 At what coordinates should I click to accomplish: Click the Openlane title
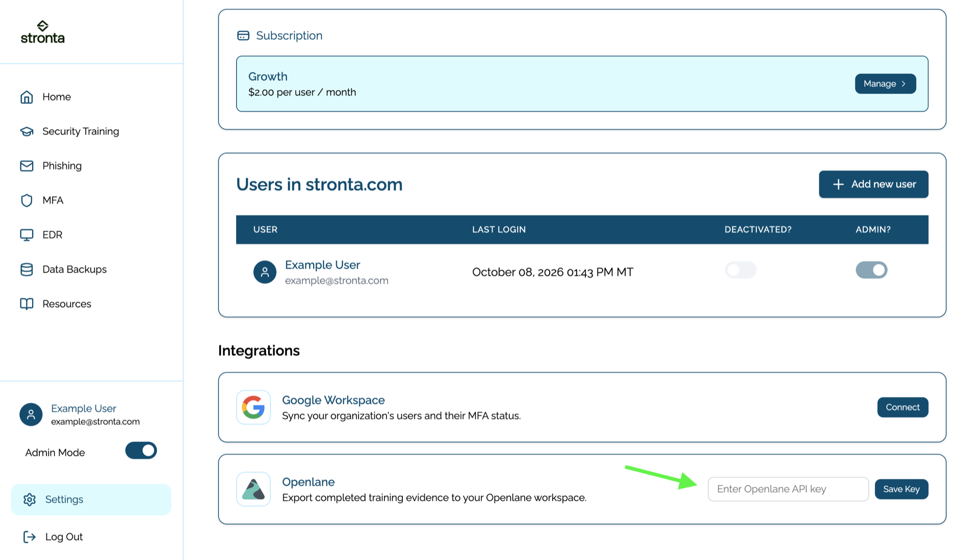(308, 482)
